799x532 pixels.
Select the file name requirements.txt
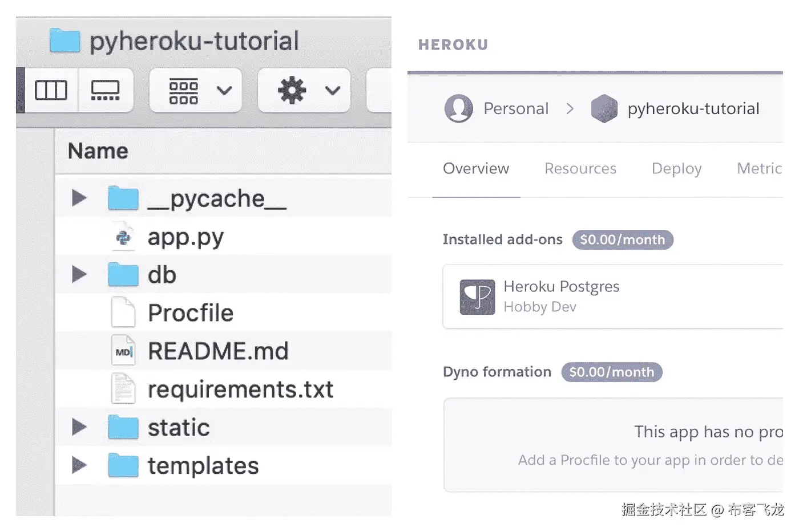(240, 390)
